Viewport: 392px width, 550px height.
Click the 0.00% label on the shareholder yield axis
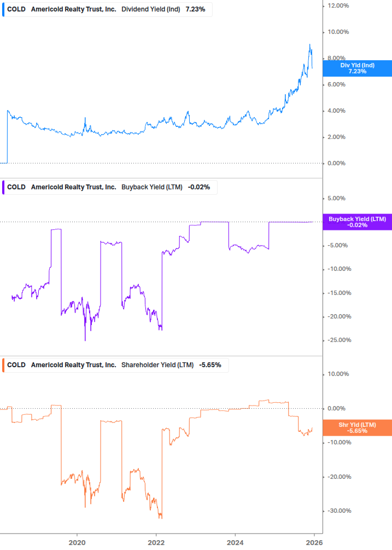click(x=336, y=409)
